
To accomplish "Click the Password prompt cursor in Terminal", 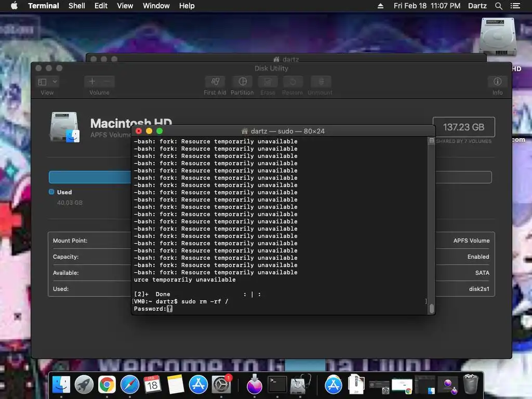I will [x=170, y=309].
